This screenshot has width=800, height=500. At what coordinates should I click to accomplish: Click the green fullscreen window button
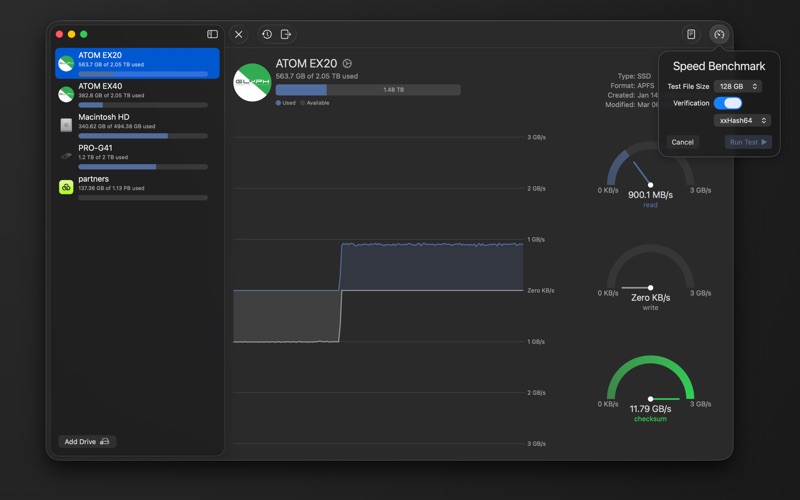(x=84, y=34)
